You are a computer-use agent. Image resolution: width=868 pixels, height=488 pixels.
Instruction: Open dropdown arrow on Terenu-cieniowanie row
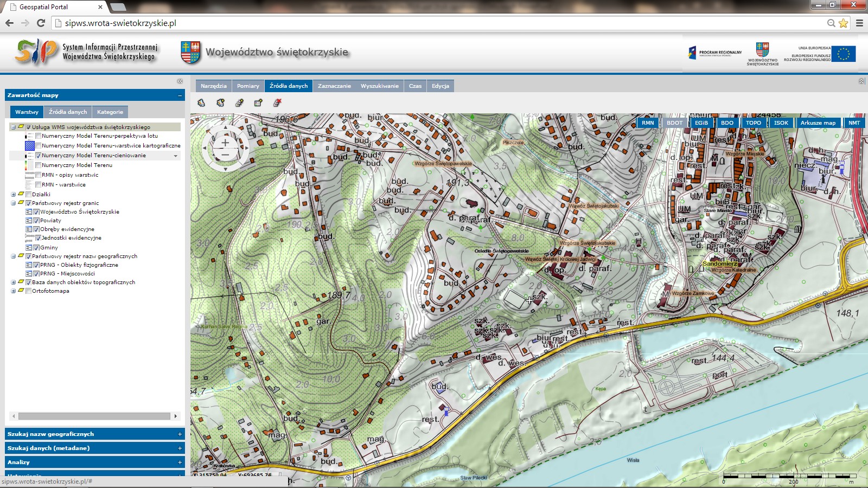pos(175,156)
